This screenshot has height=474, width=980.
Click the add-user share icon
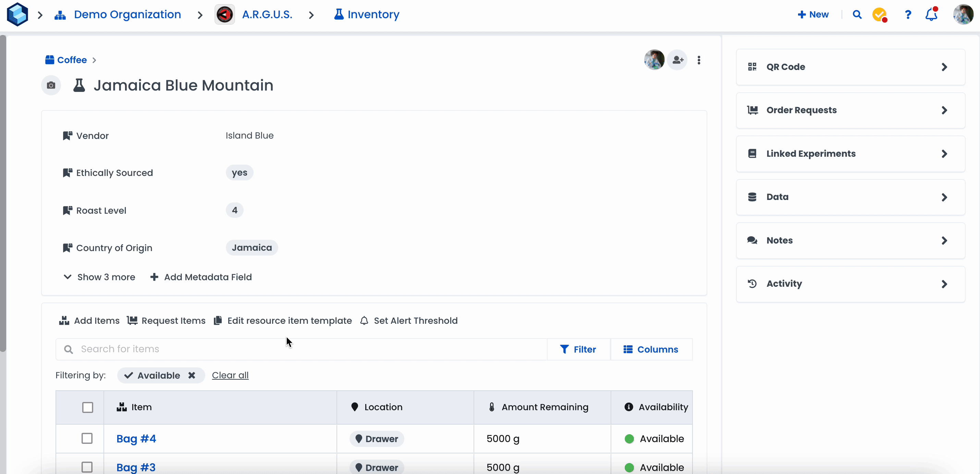(x=677, y=60)
